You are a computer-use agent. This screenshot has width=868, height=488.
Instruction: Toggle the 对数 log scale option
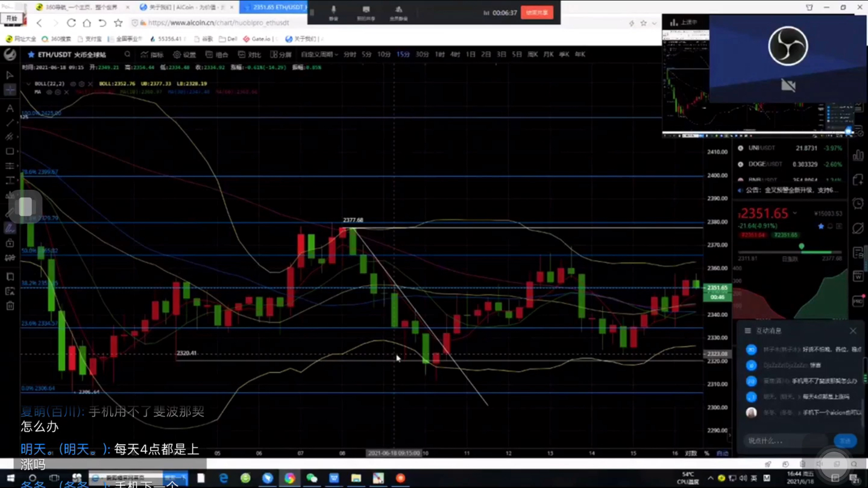(x=691, y=453)
